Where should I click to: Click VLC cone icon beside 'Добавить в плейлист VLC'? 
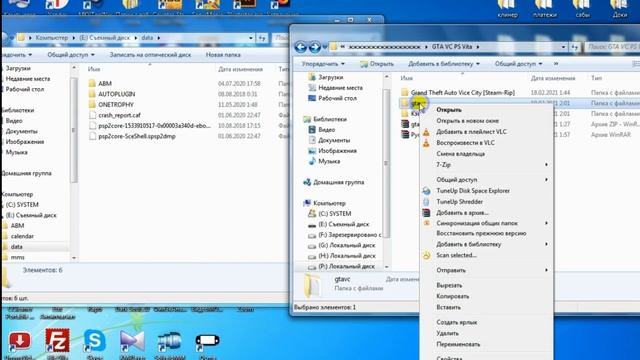(426, 132)
